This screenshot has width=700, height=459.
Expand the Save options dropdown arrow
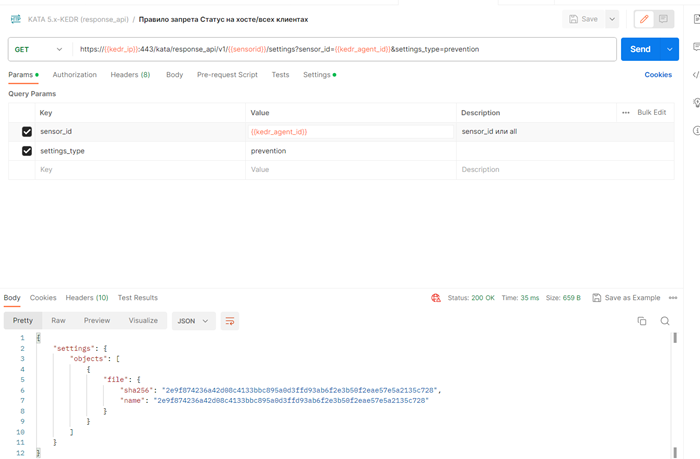tap(611, 19)
